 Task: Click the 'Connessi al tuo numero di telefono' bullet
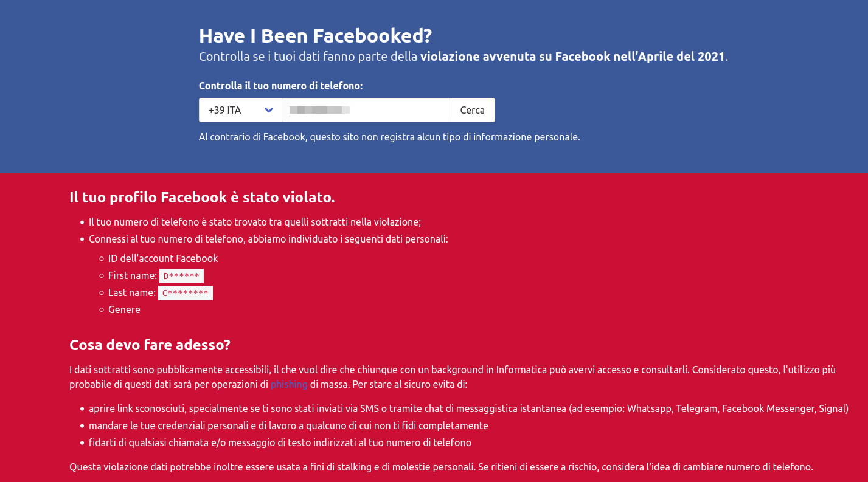pyautogui.click(x=268, y=239)
